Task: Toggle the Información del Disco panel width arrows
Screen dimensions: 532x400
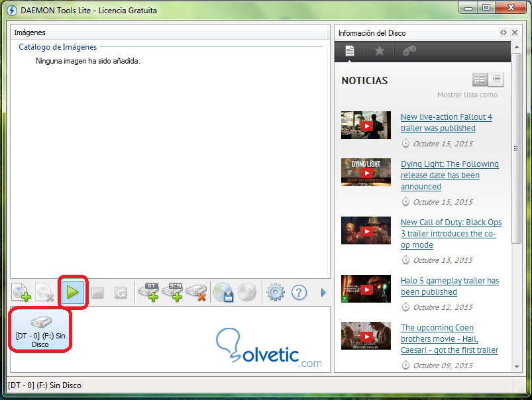Action: point(504,32)
